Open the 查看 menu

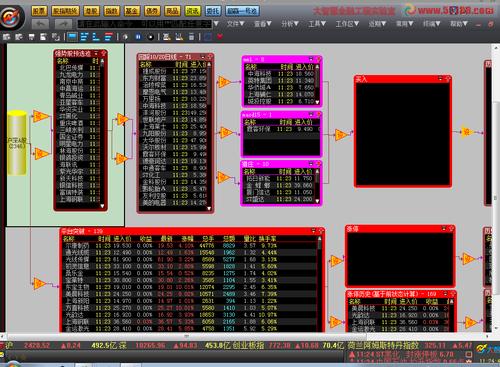[x=263, y=24]
